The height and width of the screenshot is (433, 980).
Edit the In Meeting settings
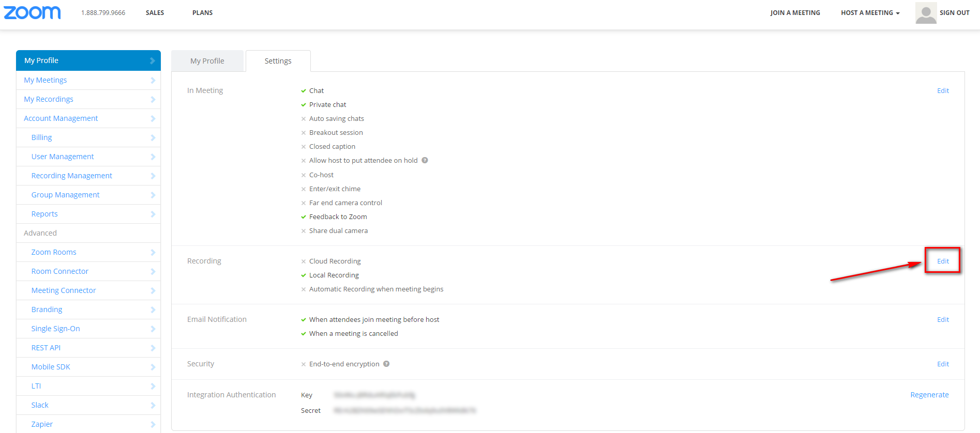point(943,90)
